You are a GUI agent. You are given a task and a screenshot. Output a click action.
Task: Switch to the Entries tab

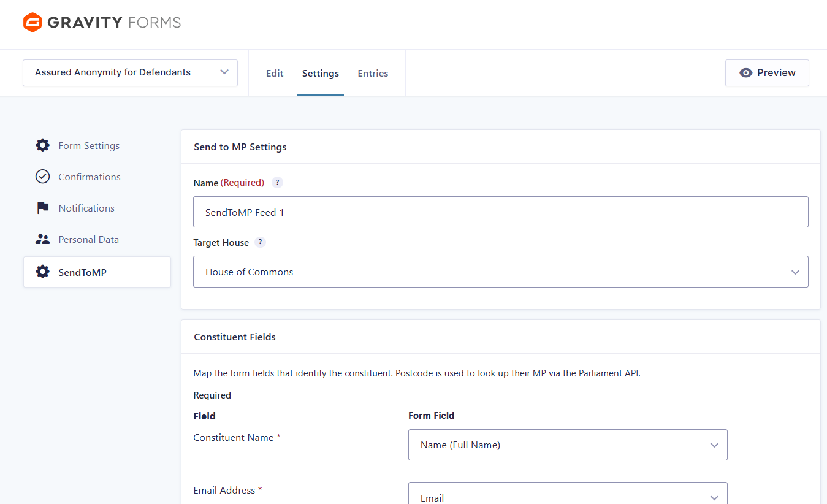pyautogui.click(x=373, y=73)
